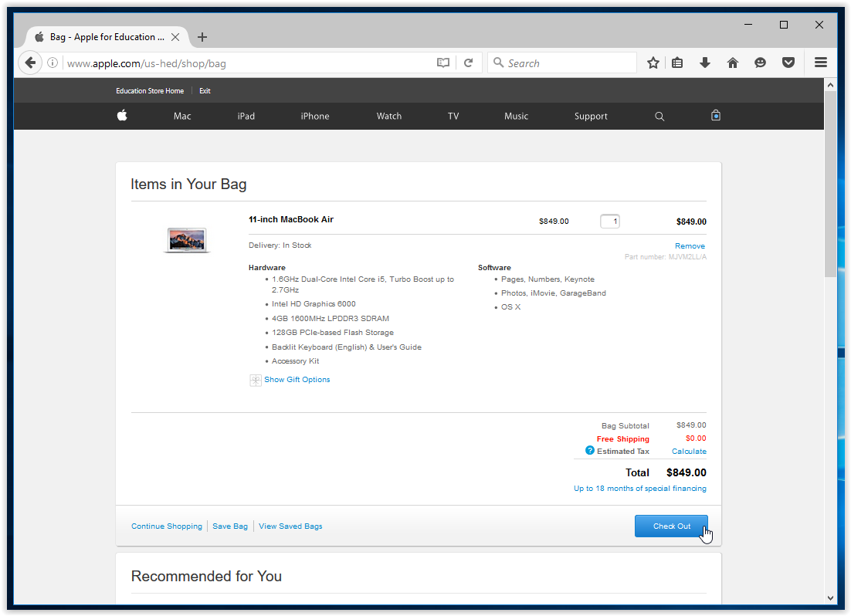Close the Bag - Apple for Education tab
Screen dimensions: 851x616
(x=175, y=37)
